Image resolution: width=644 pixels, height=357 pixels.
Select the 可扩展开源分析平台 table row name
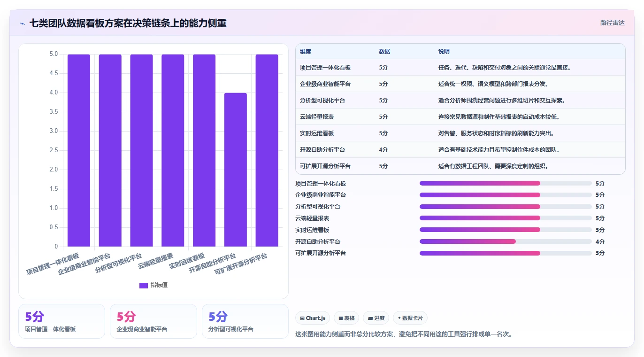pyautogui.click(x=325, y=166)
